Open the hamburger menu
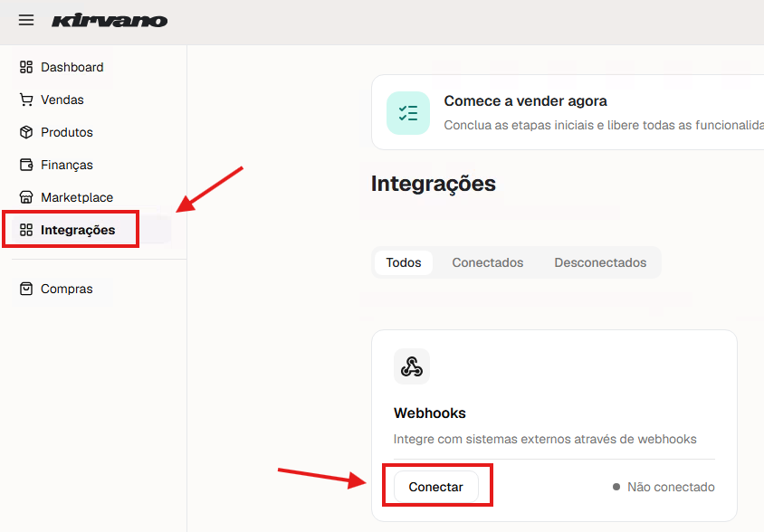This screenshot has height=532, width=764. point(26,20)
